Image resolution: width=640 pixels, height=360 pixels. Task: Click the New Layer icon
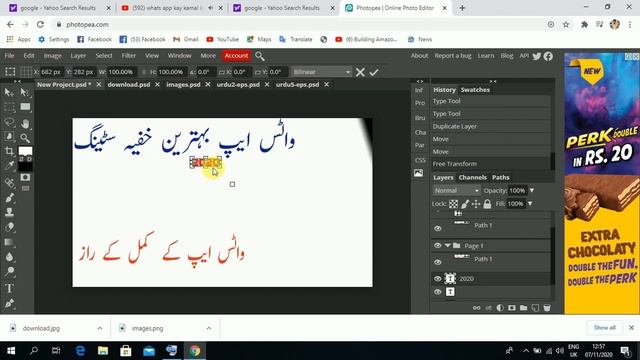click(535, 308)
